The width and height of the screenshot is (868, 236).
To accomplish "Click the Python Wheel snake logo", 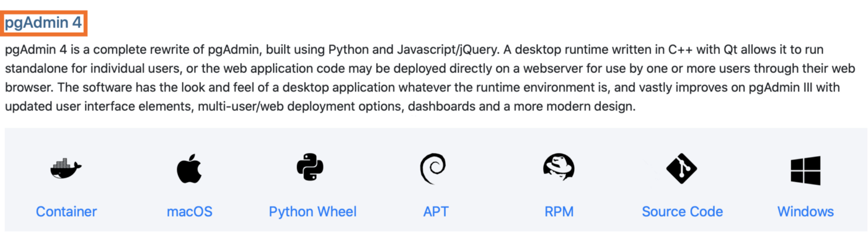I will (x=310, y=168).
